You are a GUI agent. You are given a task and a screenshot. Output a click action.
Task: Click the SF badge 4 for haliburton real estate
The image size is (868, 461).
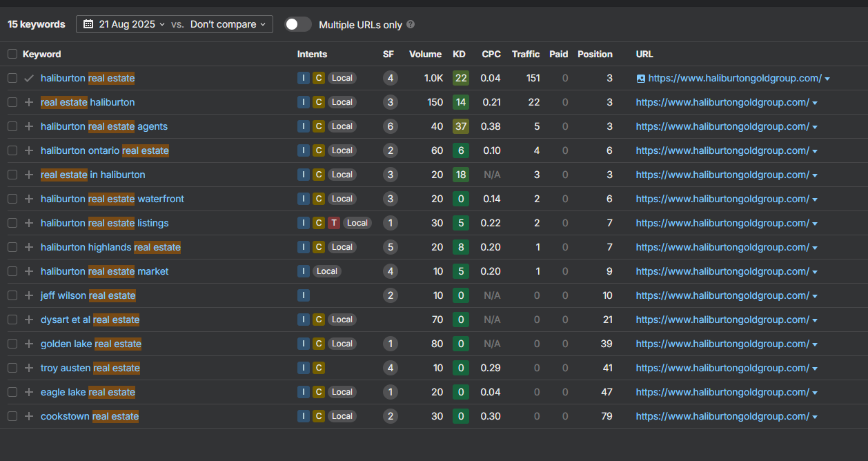coord(391,78)
